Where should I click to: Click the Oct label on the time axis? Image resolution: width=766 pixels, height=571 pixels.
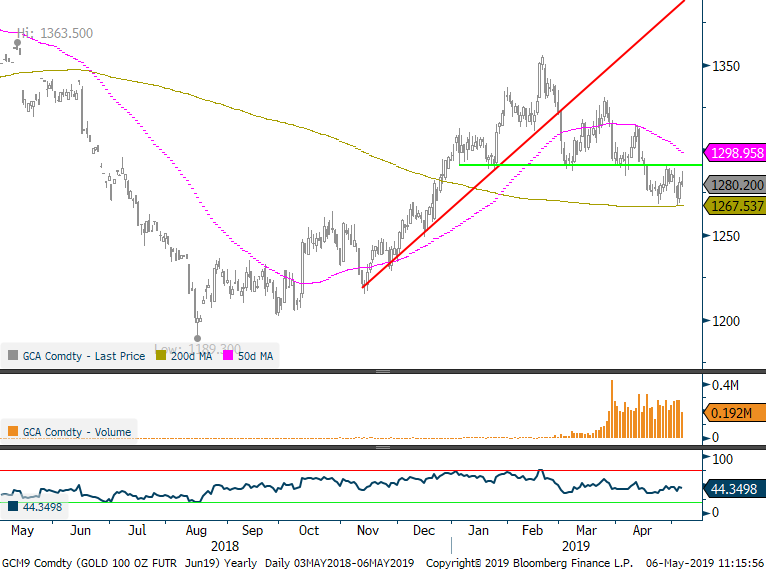309,530
